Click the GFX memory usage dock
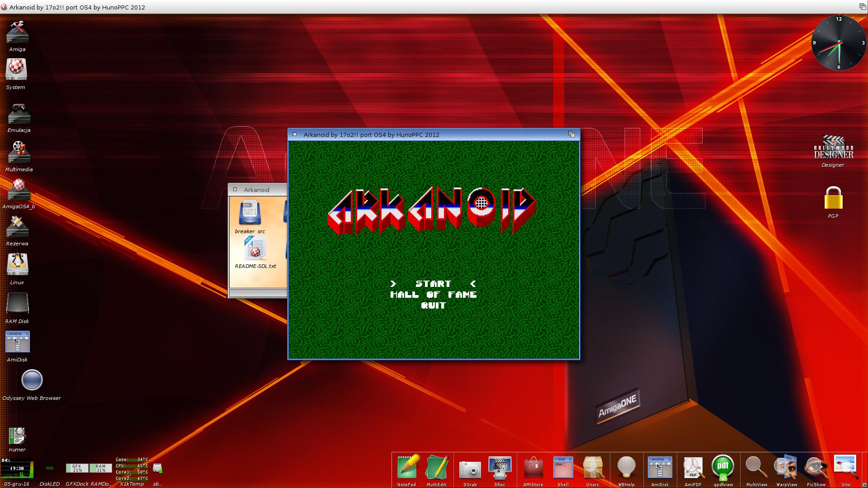 pyautogui.click(x=77, y=468)
